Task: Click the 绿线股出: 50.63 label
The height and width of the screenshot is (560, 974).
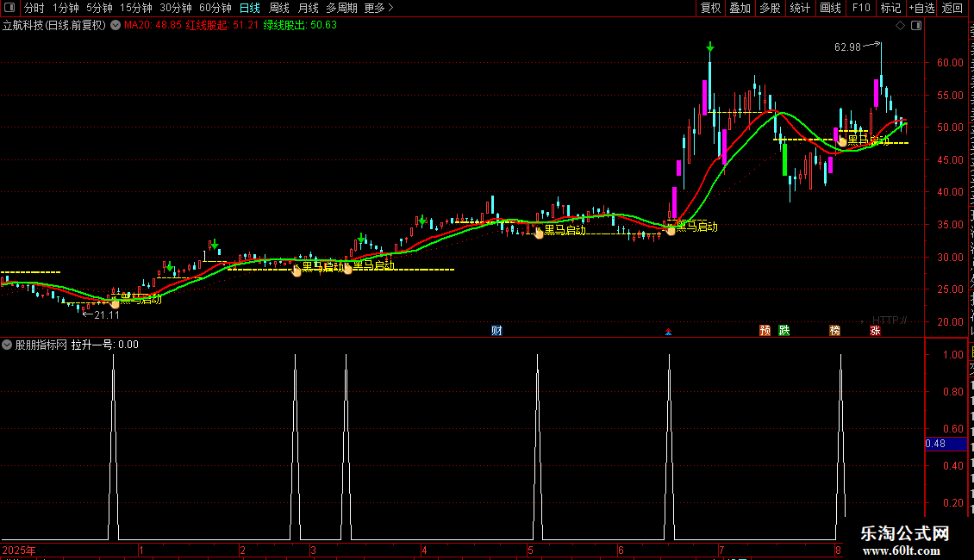Action: (x=300, y=26)
